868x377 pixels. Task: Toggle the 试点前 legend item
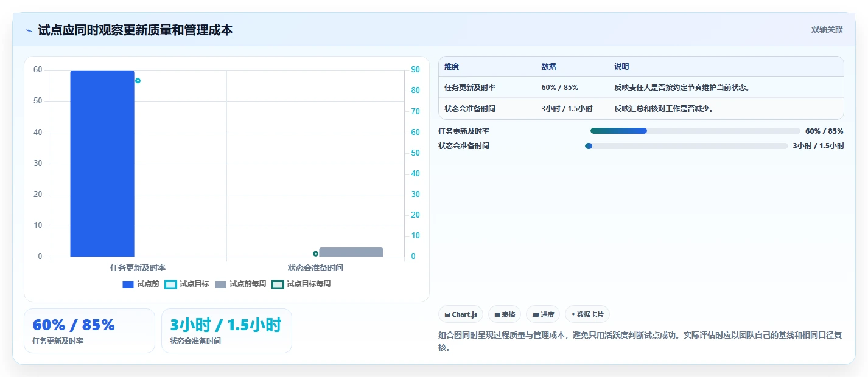coord(141,284)
